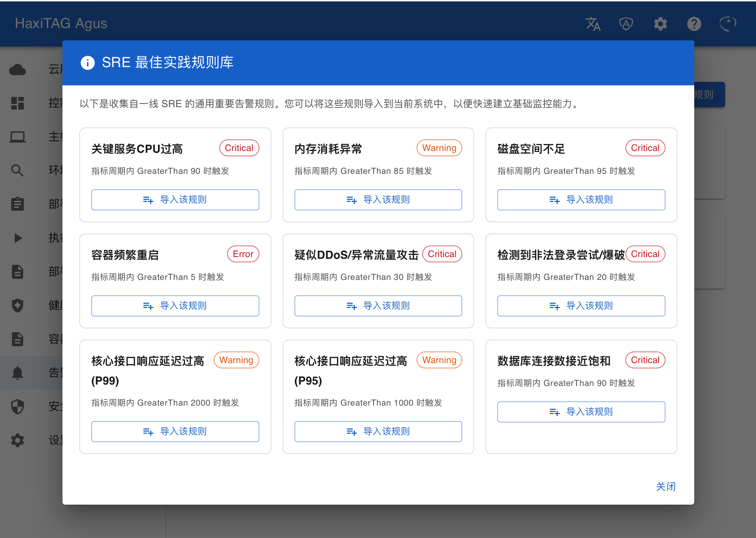The width and height of the screenshot is (756, 538).
Task: Import the 关键服务CPU过高 rule
Action: coord(175,199)
